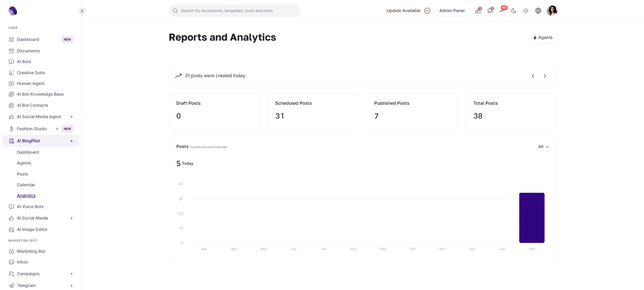Show the previous insight with left chevron
The image size is (644, 290).
coord(533,76)
